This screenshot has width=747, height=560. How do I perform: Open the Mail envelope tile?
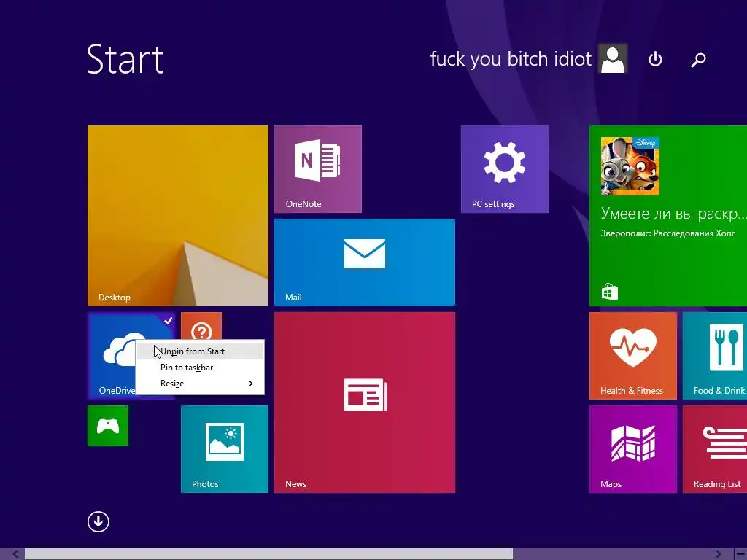365,262
